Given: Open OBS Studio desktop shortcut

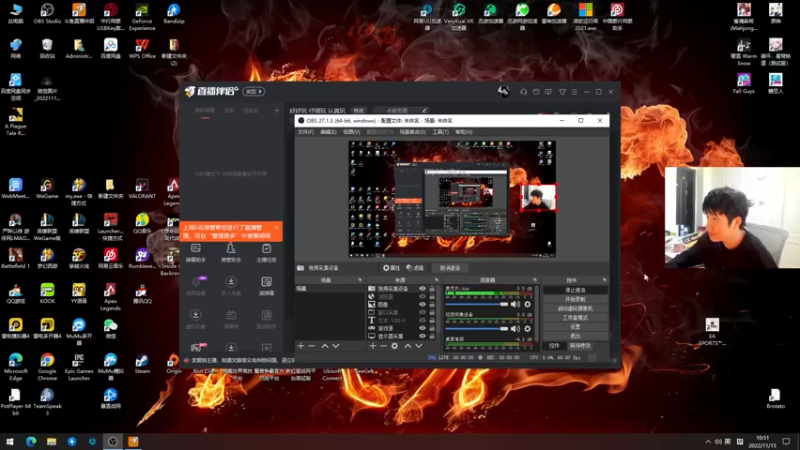Looking at the screenshot, I should click(47, 14).
